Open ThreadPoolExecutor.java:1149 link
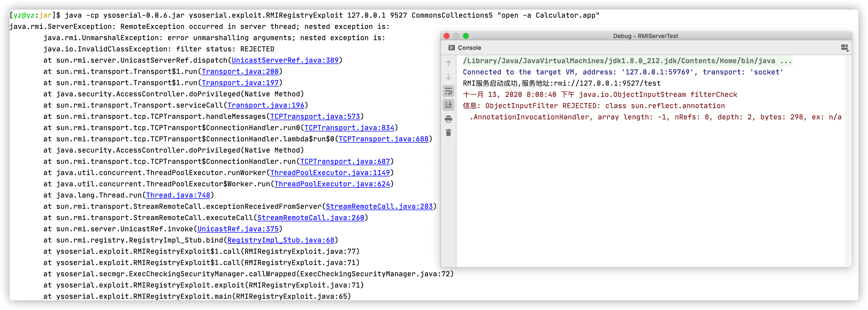The width and height of the screenshot is (868, 310). [x=330, y=173]
